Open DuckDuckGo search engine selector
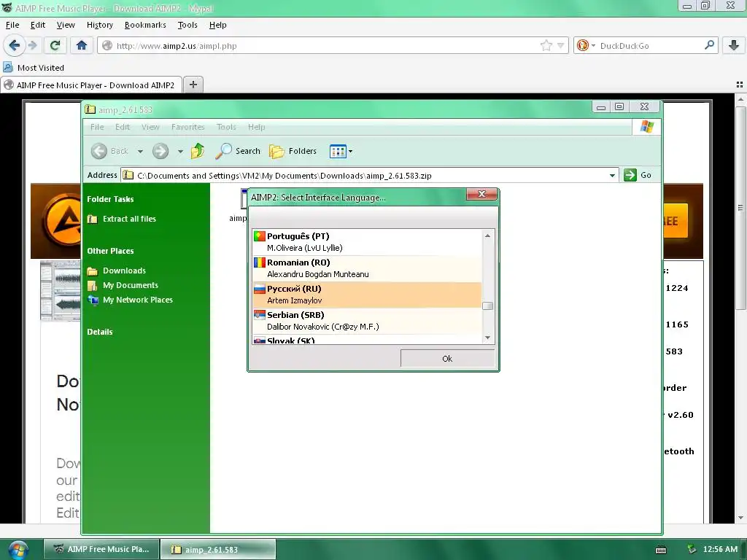The height and width of the screenshot is (560, 747). click(586, 46)
